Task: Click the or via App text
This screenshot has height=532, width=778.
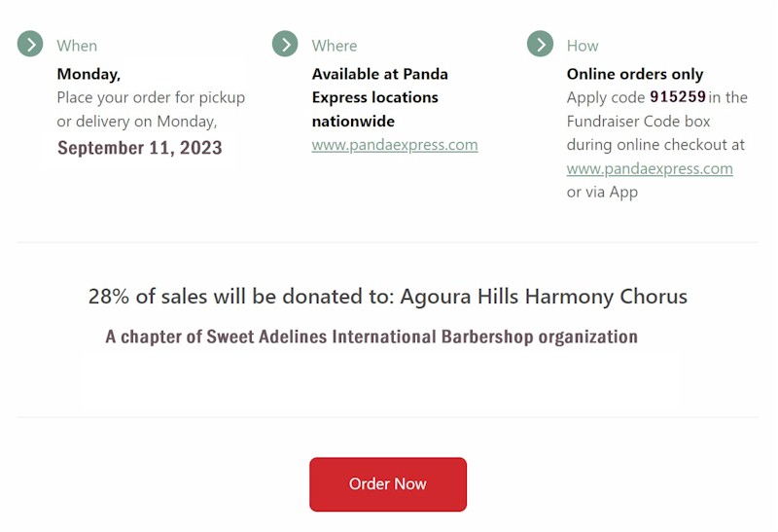Action: (602, 192)
